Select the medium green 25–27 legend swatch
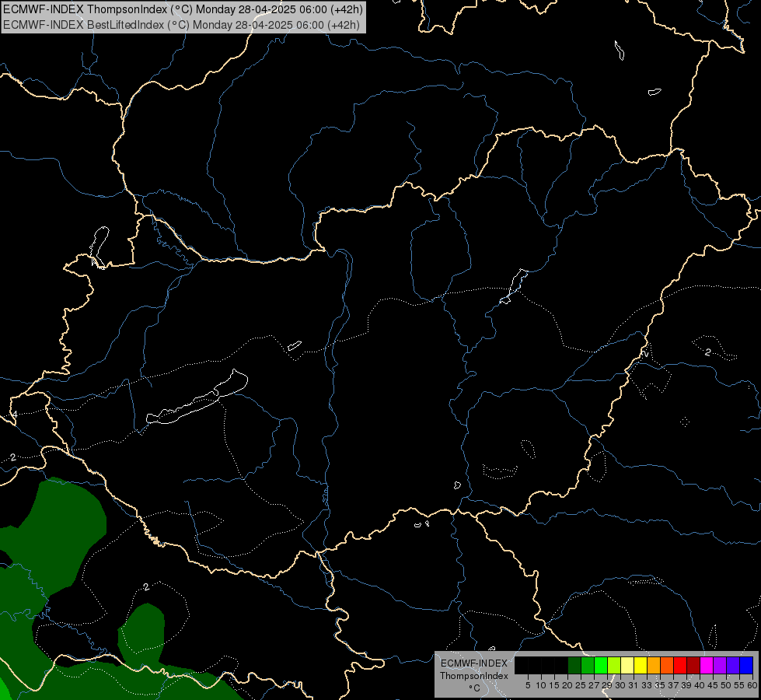Viewport: 761px width, 700px height. (x=588, y=665)
